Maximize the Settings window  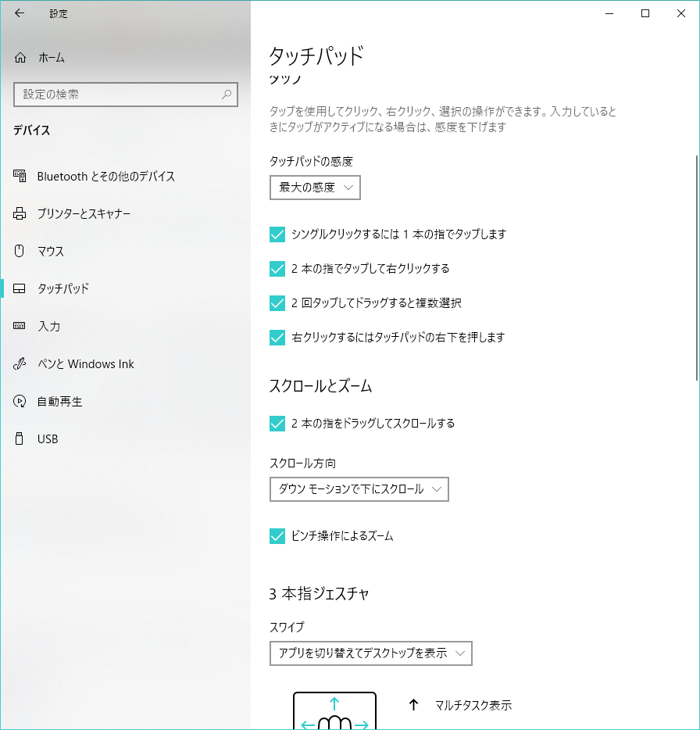[645, 13]
